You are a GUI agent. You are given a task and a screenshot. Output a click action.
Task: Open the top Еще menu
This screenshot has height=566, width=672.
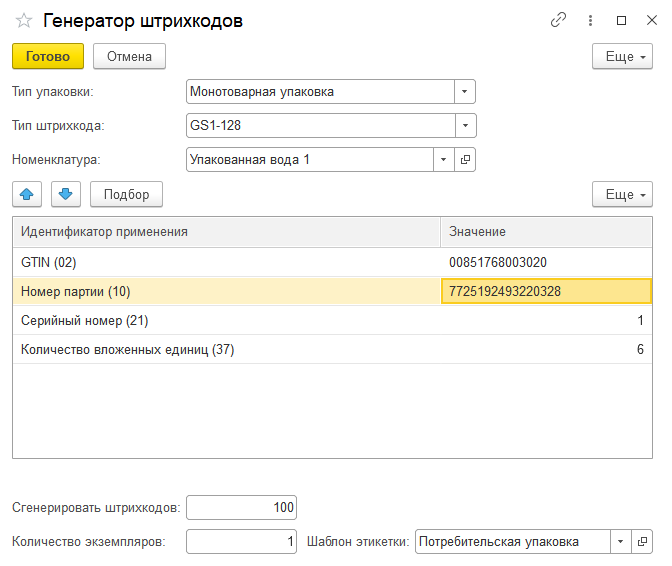[622, 57]
